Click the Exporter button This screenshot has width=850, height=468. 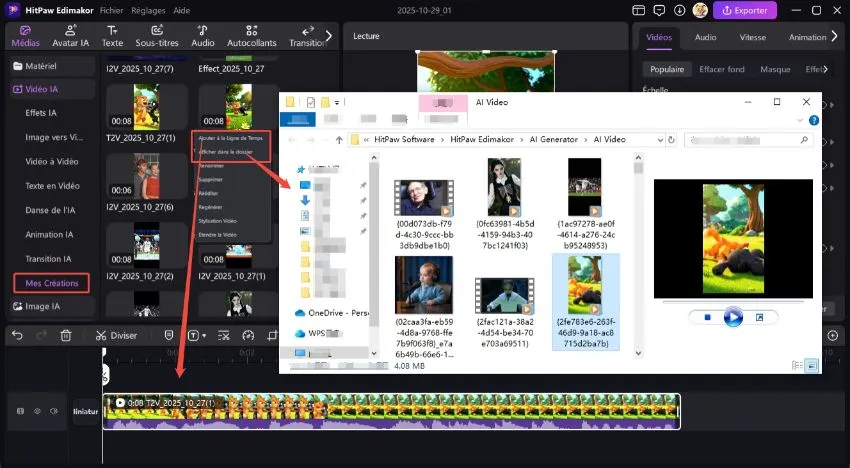(745, 10)
